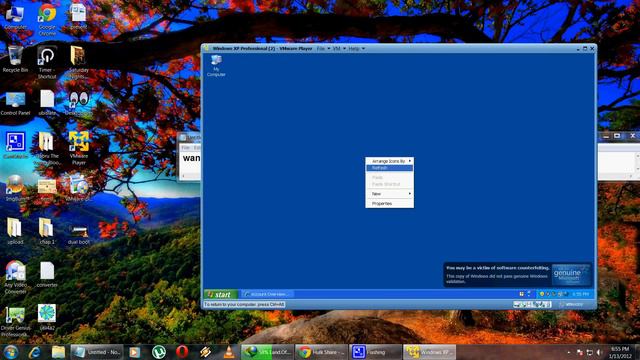
Task: Open the Help menu in VMware Player
Action: point(356,49)
